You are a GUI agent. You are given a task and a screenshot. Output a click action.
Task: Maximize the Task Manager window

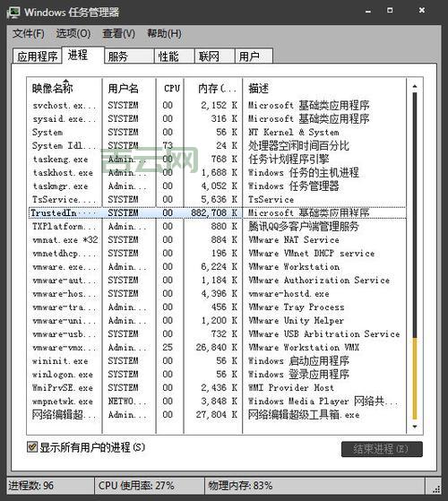pyautogui.click(x=390, y=11)
